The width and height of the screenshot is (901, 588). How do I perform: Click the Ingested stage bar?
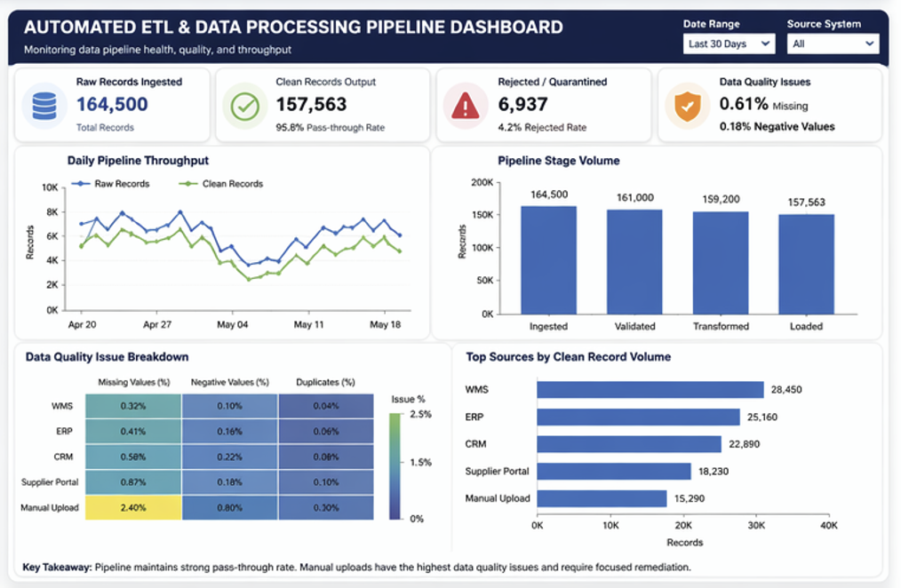548,259
